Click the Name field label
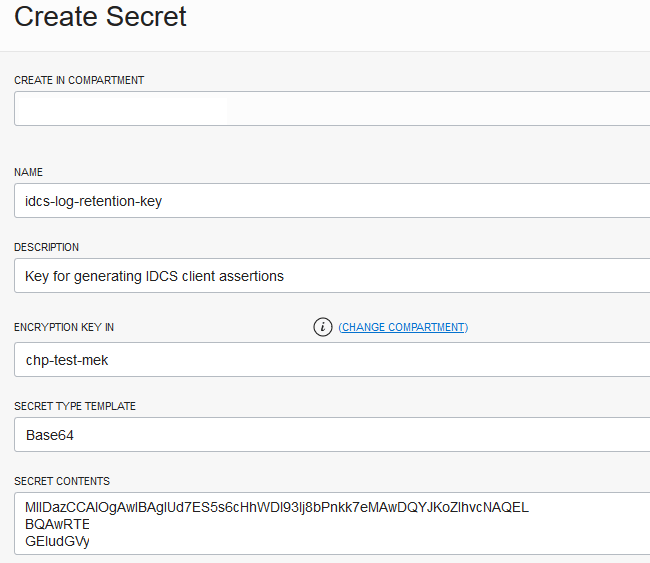Viewport: 650px width, 563px height. click(28, 172)
